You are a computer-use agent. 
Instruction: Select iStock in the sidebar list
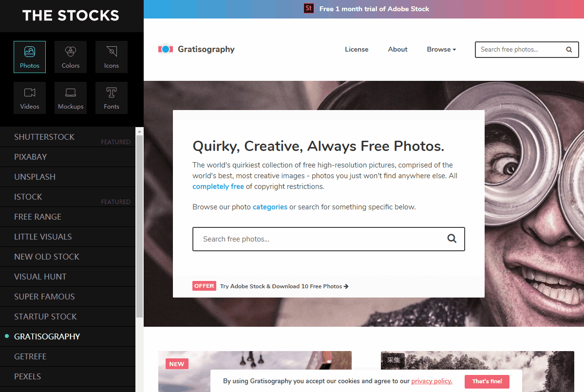click(68, 197)
